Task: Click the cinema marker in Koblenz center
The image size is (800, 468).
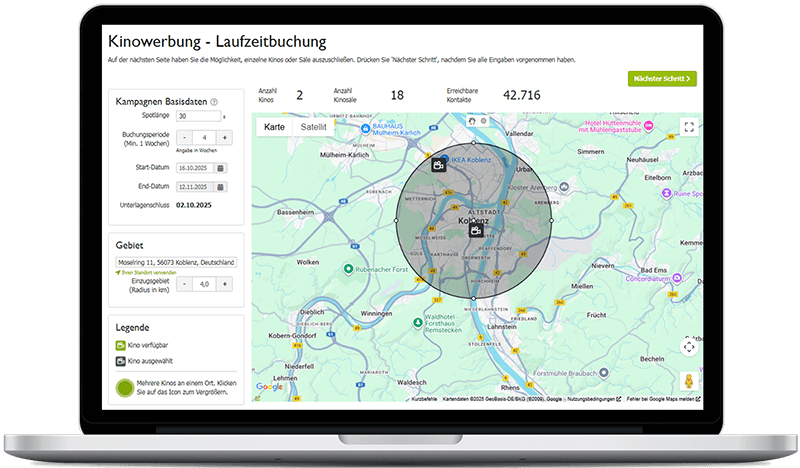Action: pyautogui.click(x=476, y=231)
